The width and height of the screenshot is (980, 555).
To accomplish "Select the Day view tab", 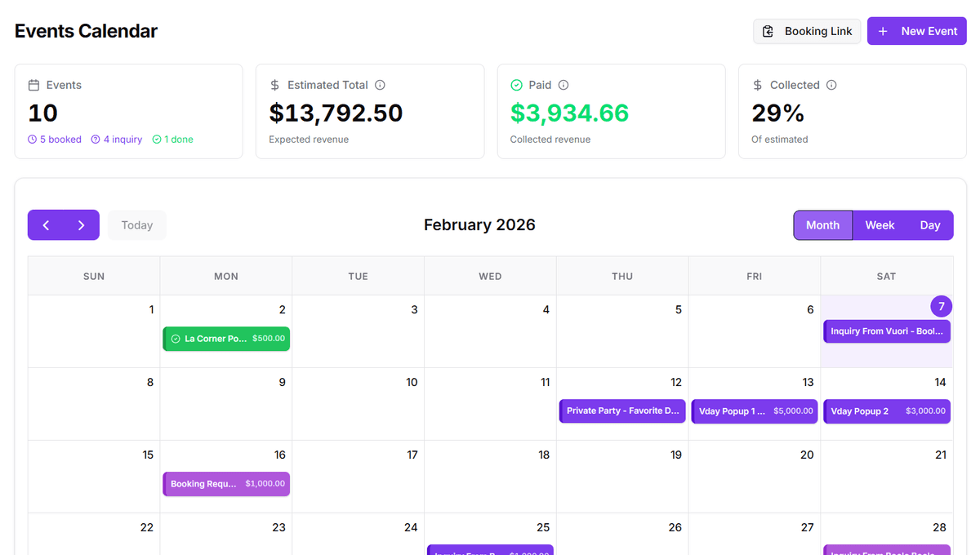I will coord(930,224).
